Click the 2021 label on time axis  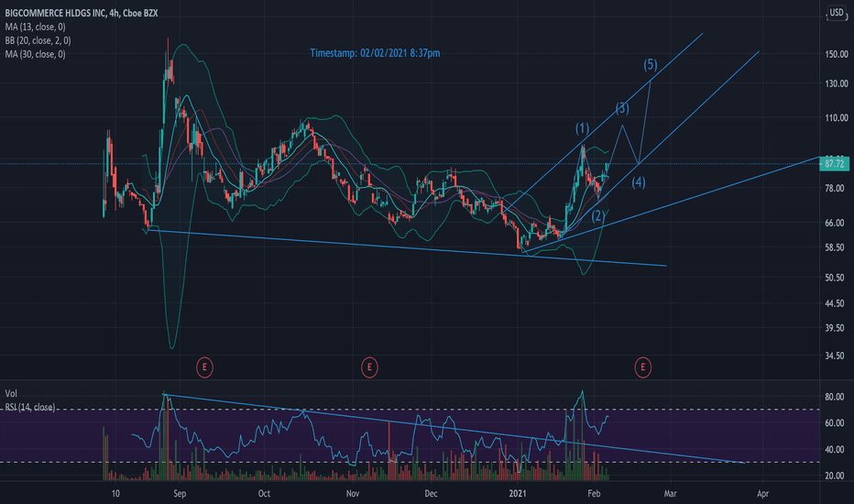coord(518,494)
